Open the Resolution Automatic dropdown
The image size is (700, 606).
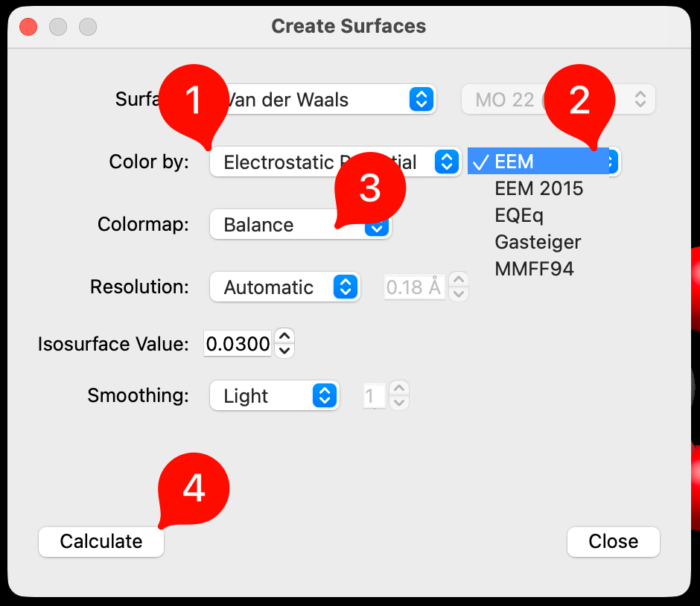[284, 287]
